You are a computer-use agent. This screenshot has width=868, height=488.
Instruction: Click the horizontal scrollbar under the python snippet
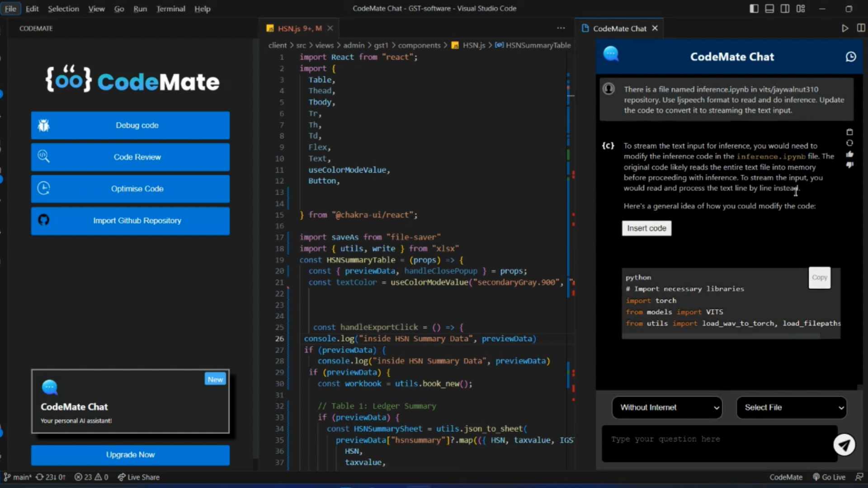click(721, 336)
